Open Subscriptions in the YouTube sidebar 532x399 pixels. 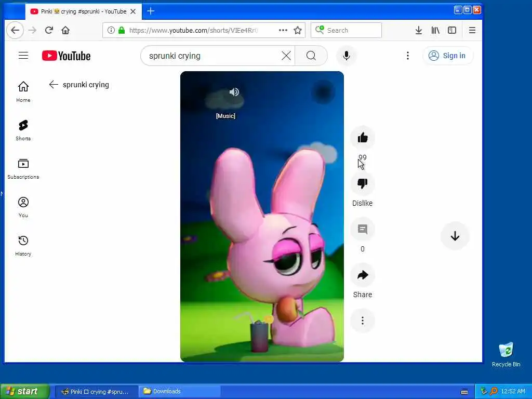(x=23, y=169)
